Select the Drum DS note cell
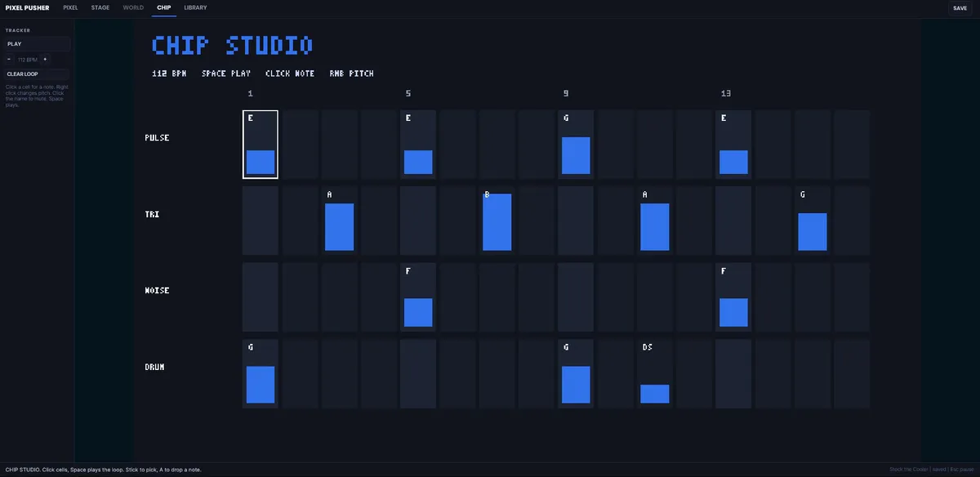Screen dimensions: 980x477 point(654,373)
